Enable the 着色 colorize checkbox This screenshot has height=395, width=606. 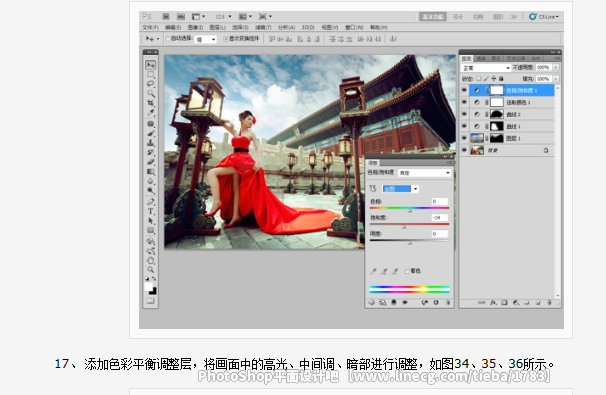[407, 271]
